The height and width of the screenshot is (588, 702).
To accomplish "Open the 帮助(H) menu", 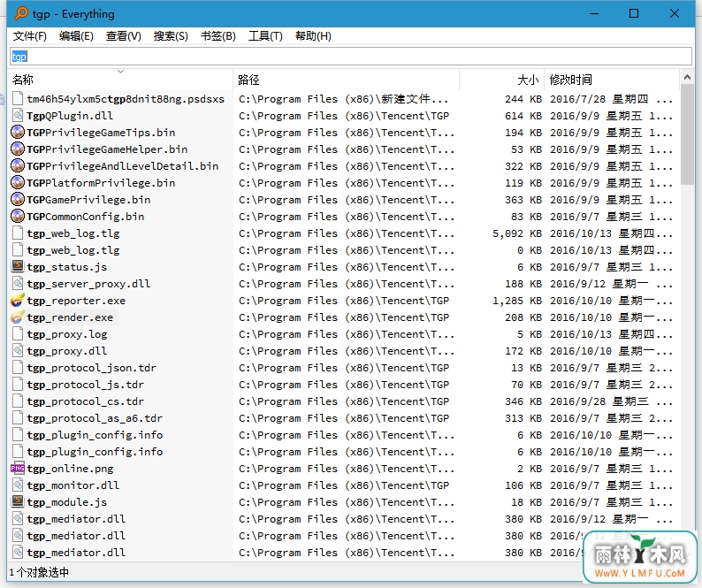I will pos(313,36).
